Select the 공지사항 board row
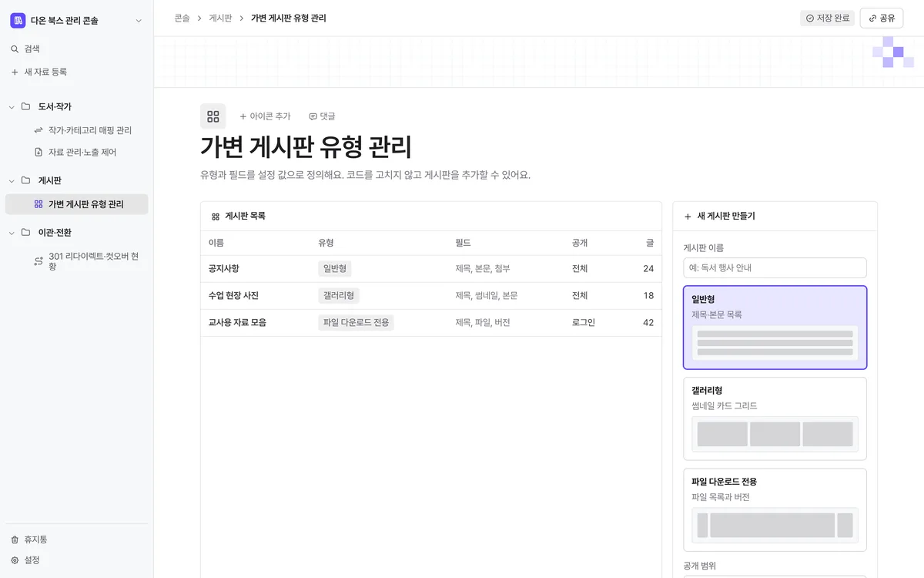 point(431,269)
